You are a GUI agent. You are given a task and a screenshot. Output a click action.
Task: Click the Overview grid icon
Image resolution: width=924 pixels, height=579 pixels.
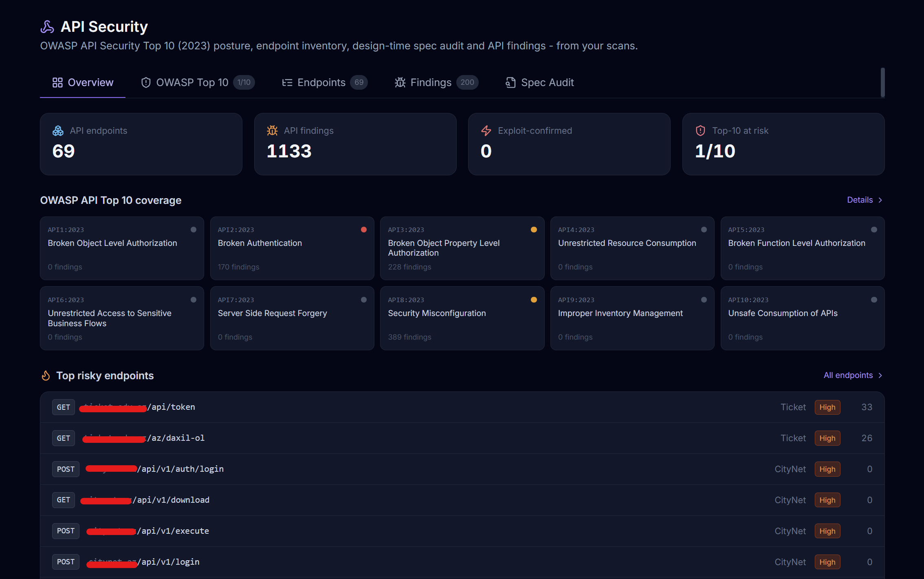pyautogui.click(x=57, y=82)
